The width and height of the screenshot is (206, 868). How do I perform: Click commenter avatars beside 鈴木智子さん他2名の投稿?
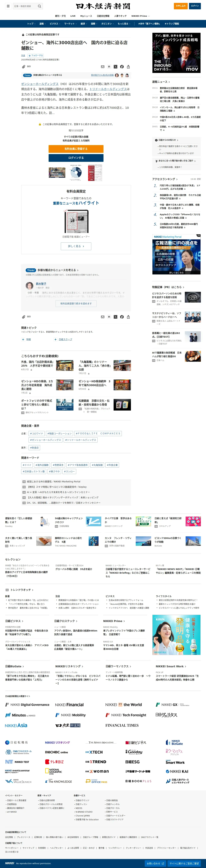122,75
